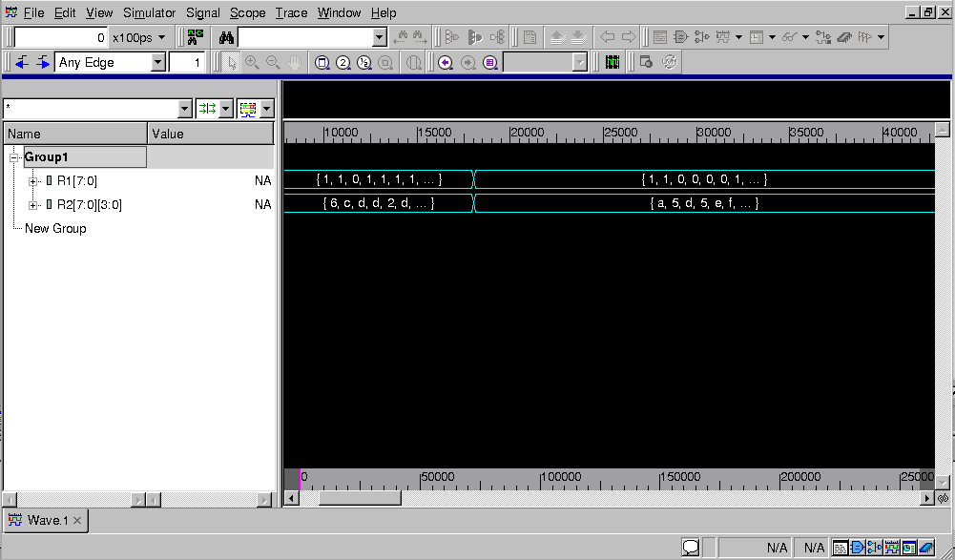This screenshot has height=560, width=955.
Task: Click the previous edge search arrow
Action: (x=22, y=62)
